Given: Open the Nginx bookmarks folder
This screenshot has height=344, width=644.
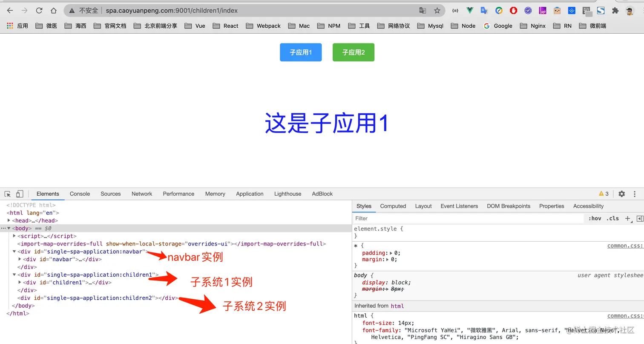Looking at the screenshot, I should click(533, 26).
